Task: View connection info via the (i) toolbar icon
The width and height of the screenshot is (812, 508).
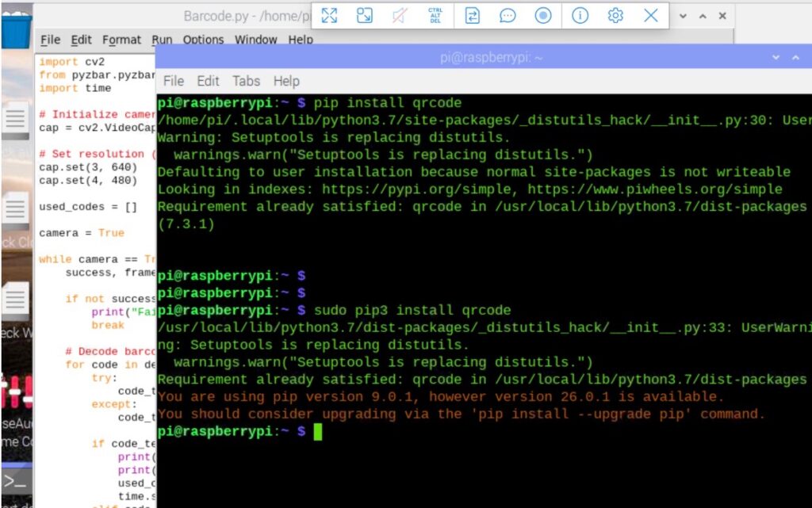Action: click(580, 14)
